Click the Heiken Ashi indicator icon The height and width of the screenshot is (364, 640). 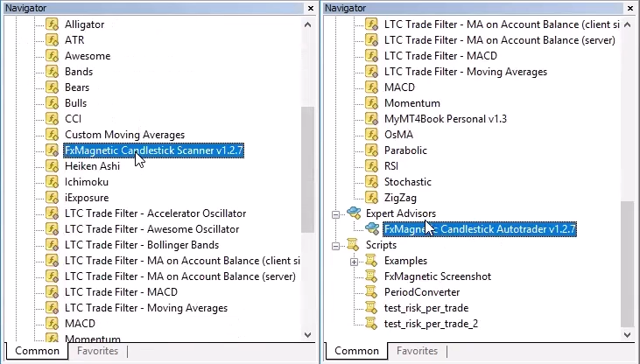click(52, 166)
